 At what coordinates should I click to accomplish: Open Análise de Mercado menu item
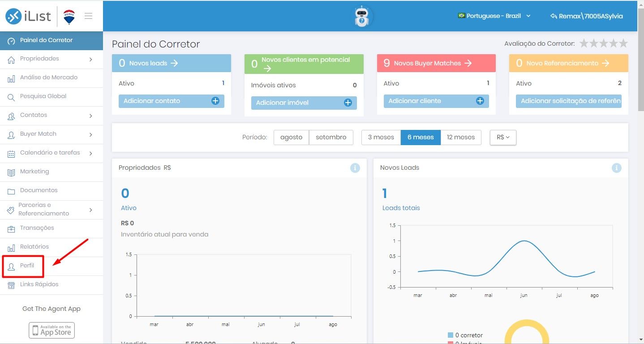52,78
